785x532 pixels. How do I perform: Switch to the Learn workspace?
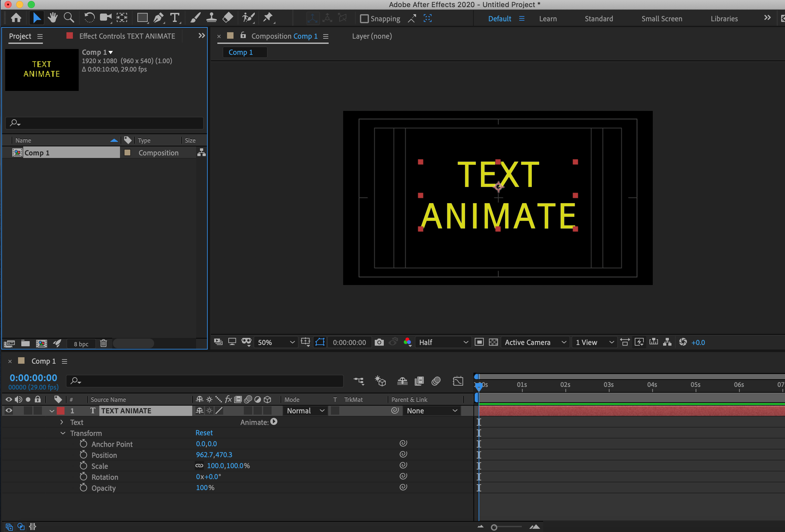548,19
